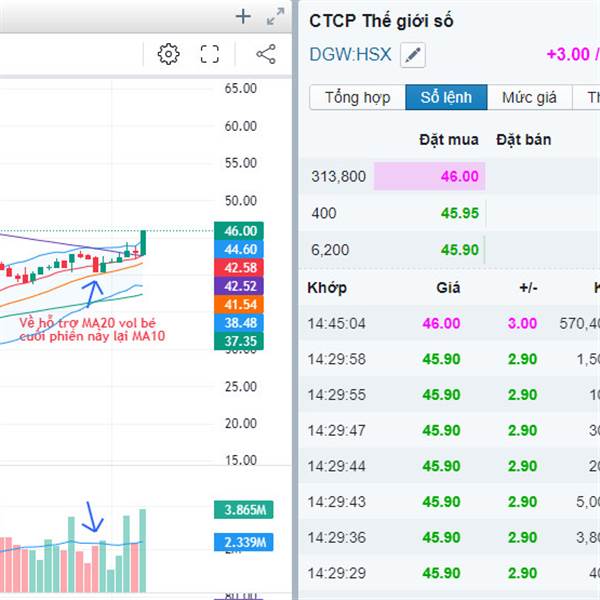Select the red 42.58 price label
Screen dimensions: 600x600
coord(239,268)
